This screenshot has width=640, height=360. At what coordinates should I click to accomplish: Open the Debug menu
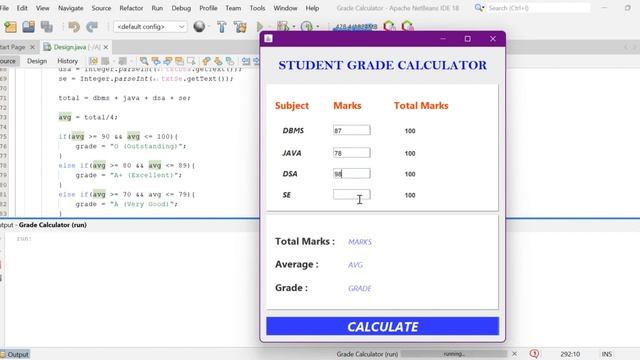point(181,8)
